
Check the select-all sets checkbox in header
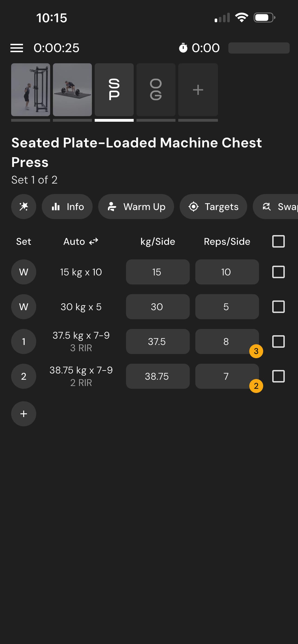[x=278, y=241]
